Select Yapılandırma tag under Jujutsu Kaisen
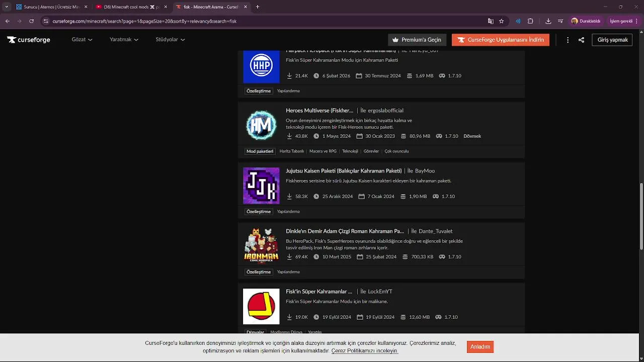Image resolution: width=644 pixels, height=362 pixels. (x=288, y=212)
